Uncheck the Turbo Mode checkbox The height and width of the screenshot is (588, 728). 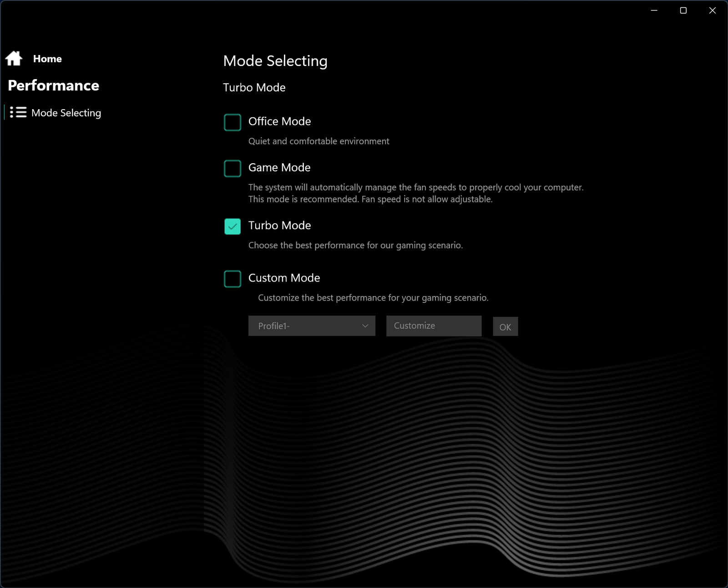click(x=233, y=226)
